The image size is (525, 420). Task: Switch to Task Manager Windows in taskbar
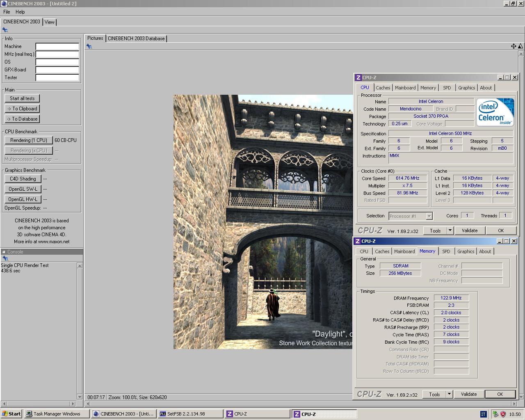click(x=57, y=414)
